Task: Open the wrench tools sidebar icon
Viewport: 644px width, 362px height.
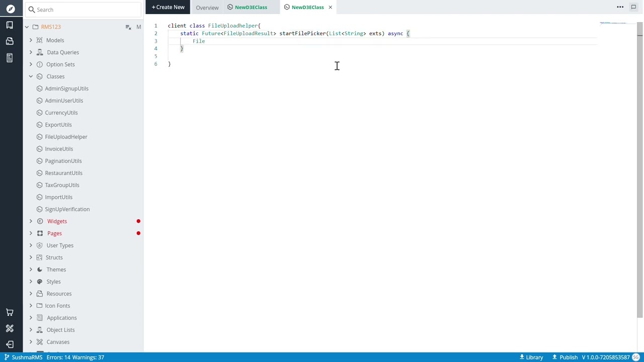Action: click(x=10, y=328)
